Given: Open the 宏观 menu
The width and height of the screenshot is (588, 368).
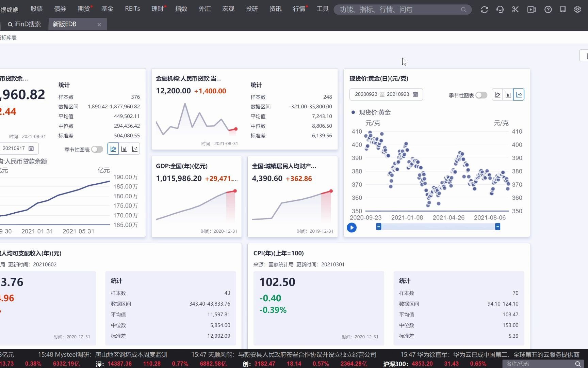Looking at the screenshot, I should point(228,9).
